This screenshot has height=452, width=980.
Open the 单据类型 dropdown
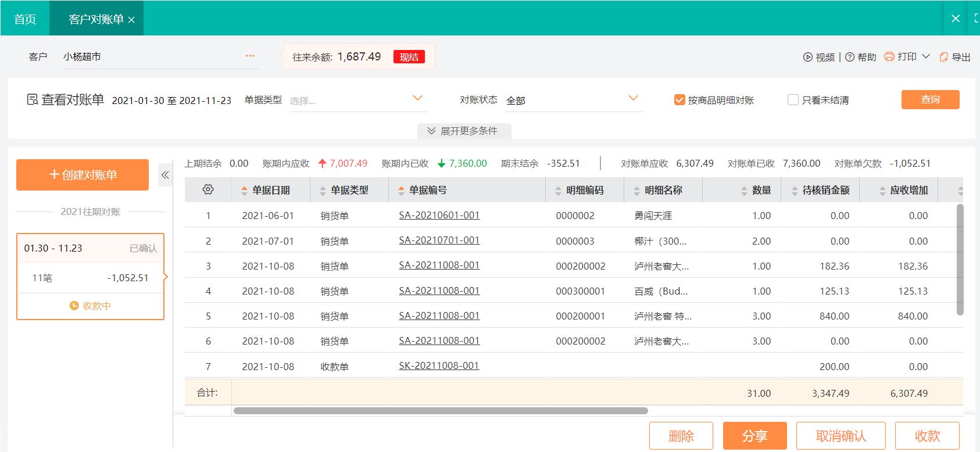coord(417,98)
